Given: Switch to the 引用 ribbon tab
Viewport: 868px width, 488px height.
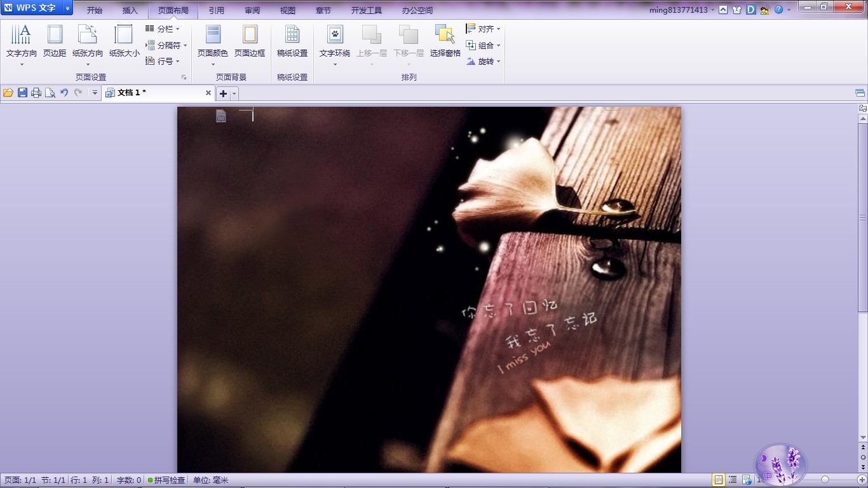Looking at the screenshot, I should pyautogui.click(x=217, y=11).
